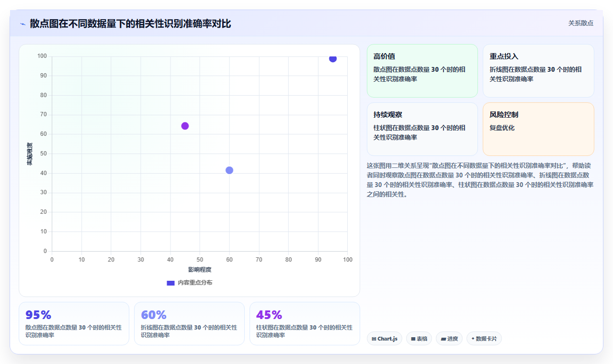Screen dimensions: 613x364
Task: Click the 表格 tag chip
Action: (419, 339)
